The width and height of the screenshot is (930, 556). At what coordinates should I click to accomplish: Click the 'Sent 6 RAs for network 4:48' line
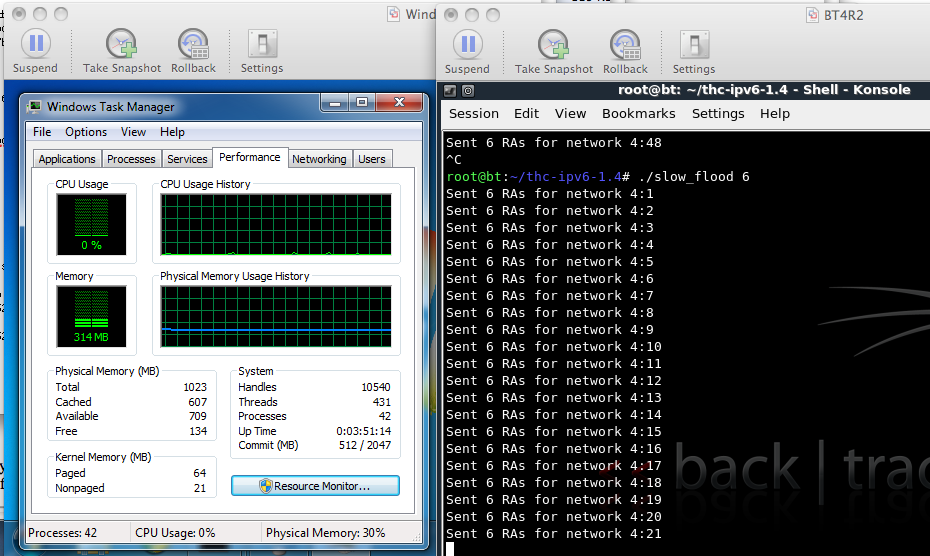[x=553, y=143]
